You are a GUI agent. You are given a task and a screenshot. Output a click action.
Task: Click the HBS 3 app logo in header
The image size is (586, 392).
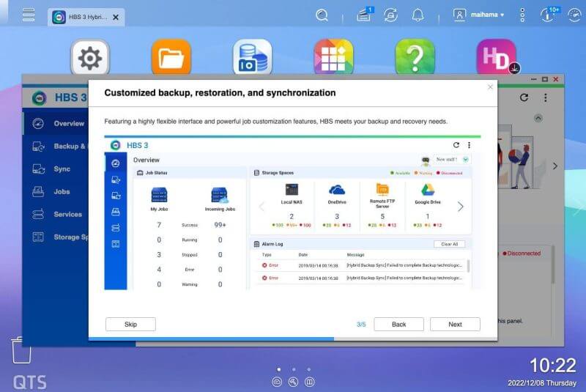40,98
